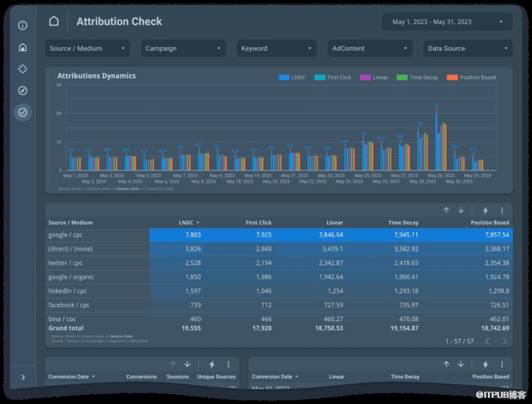
Task: Expand the sidebar with the bottom chevron
Action: (x=23, y=377)
